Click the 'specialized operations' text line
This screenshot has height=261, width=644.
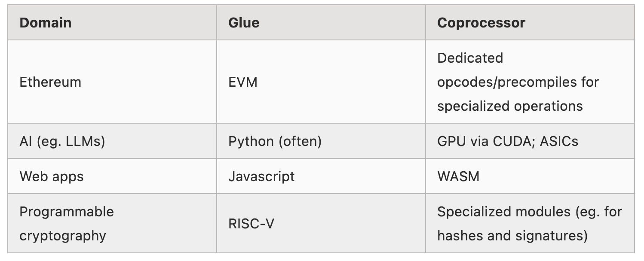(510, 106)
